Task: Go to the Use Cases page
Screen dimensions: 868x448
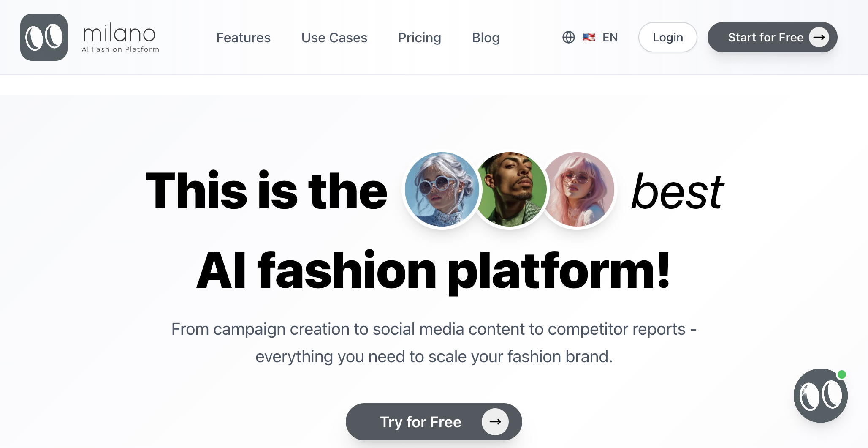Action: [x=334, y=38]
